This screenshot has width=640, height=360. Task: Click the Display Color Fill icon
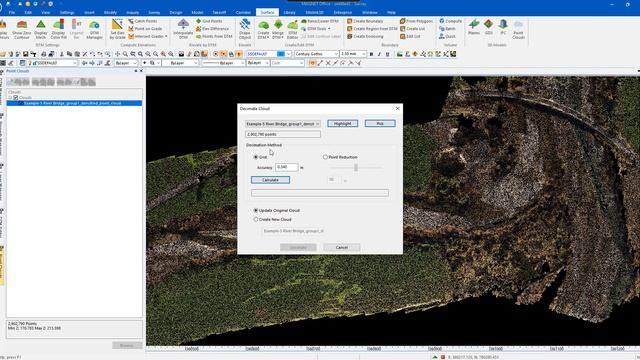(x=59, y=29)
